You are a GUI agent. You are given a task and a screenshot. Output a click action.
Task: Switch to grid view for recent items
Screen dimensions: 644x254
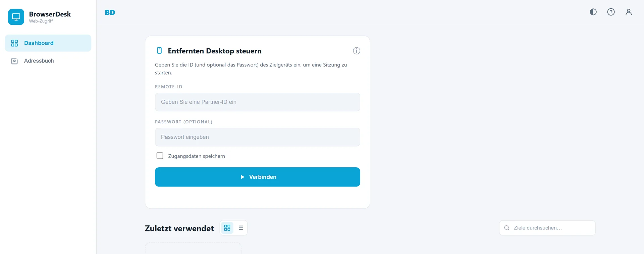pyautogui.click(x=227, y=228)
